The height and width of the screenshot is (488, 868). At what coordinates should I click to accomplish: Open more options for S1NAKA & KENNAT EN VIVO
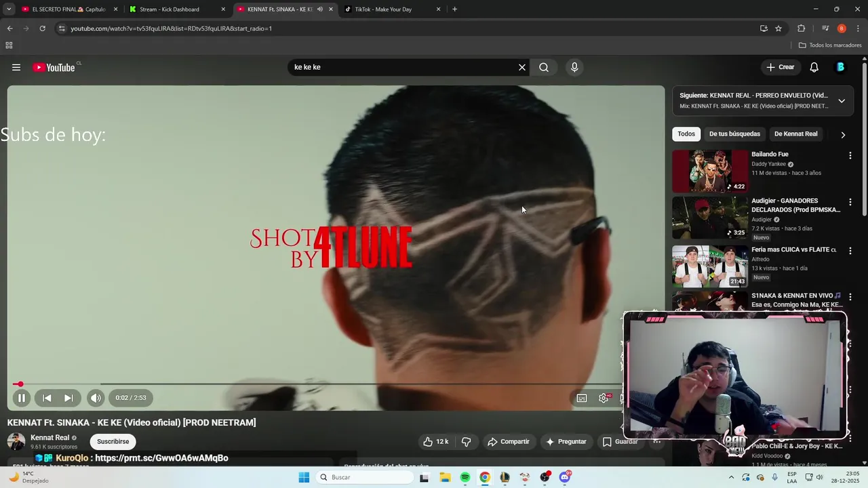[x=850, y=297]
